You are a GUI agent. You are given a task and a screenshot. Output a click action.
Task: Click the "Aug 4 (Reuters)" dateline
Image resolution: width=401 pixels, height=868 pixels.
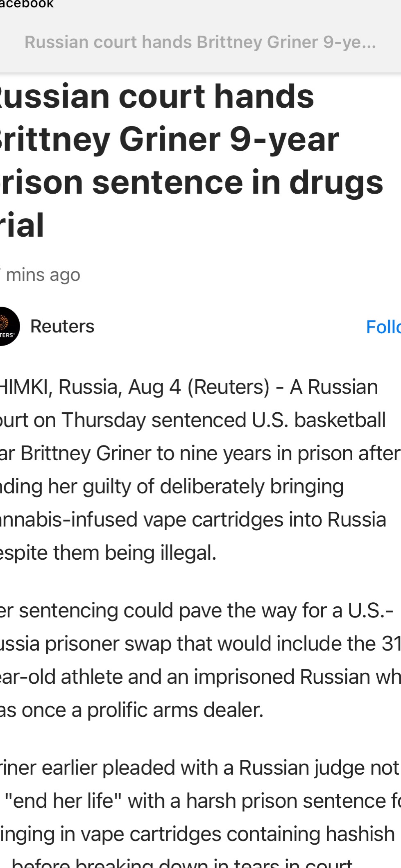point(199,387)
